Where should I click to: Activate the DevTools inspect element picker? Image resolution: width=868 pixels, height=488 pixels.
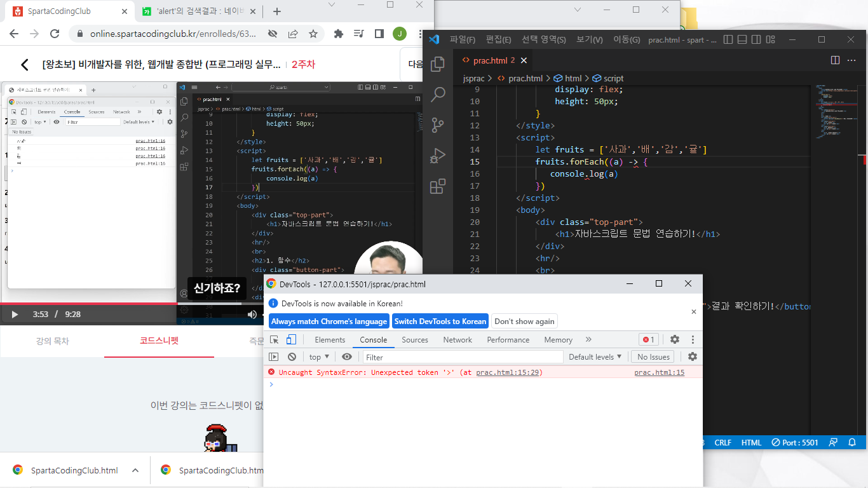(275, 340)
